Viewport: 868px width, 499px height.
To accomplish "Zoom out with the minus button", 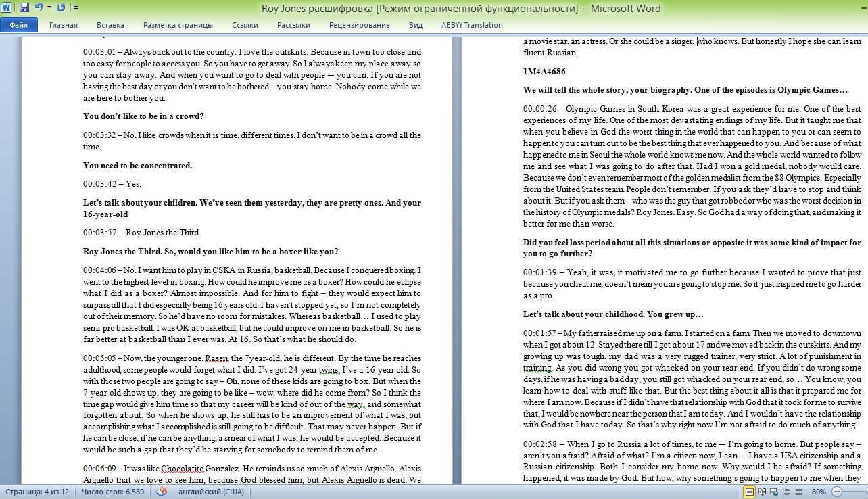I will coord(836,492).
